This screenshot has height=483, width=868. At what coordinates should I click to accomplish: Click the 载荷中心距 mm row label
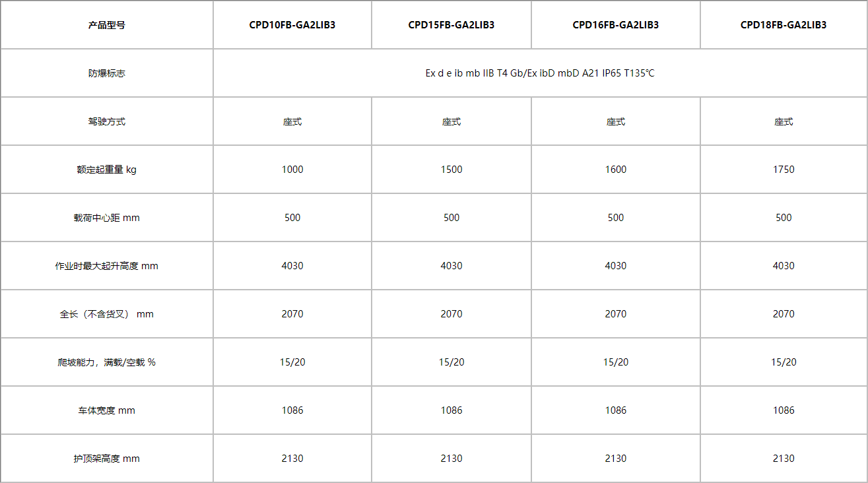click(107, 218)
